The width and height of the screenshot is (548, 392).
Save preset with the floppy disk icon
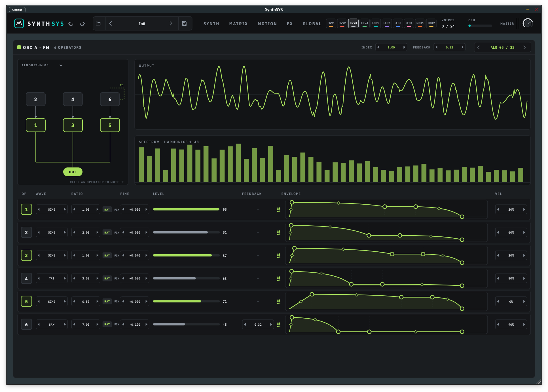[x=184, y=24]
